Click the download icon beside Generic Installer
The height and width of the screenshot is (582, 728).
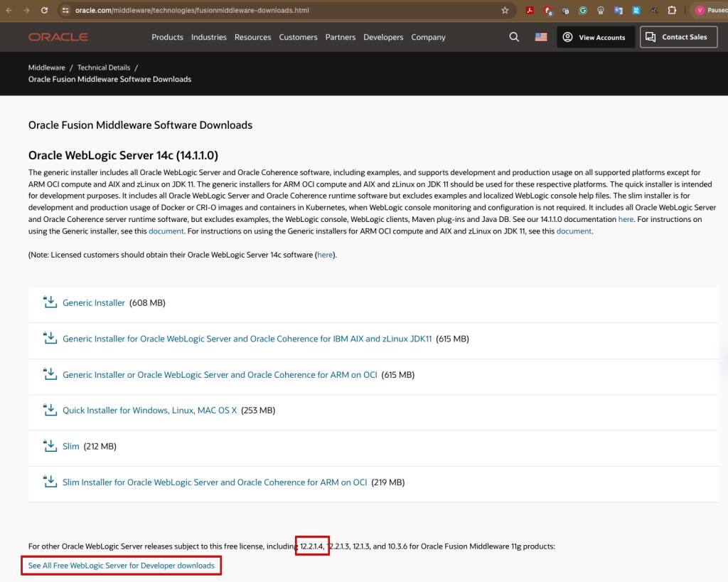pyautogui.click(x=50, y=302)
